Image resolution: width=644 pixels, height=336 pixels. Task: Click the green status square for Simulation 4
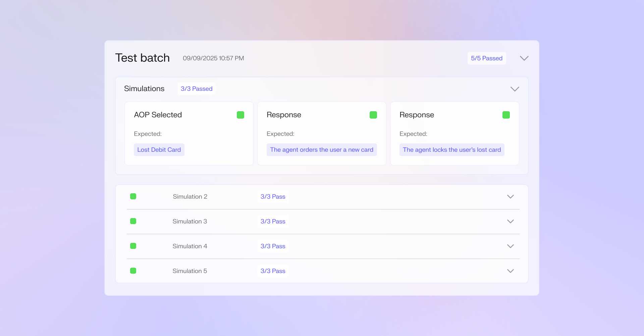pos(133,246)
